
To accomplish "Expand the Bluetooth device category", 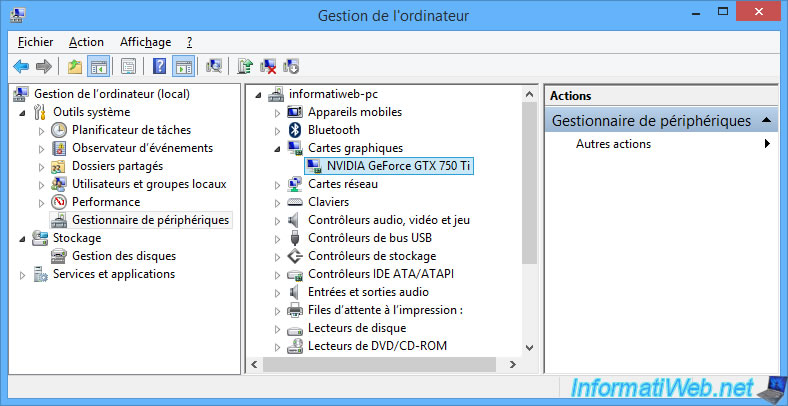I will pyautogui.click(x=277, y=131).
